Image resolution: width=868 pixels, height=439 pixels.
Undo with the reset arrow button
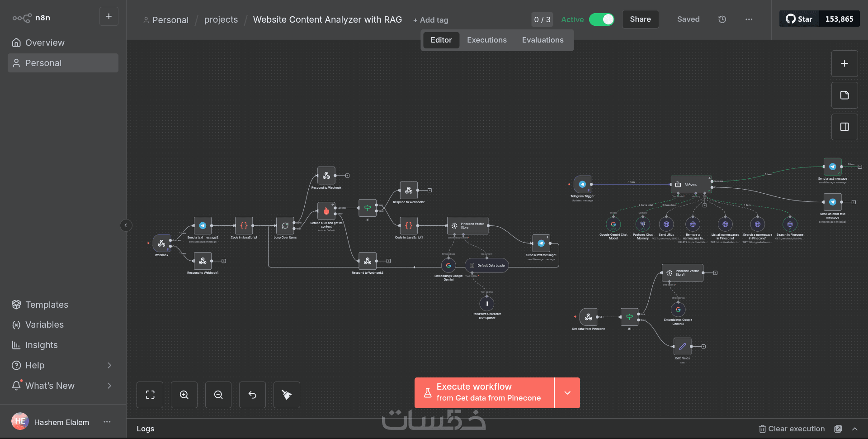pos(252,395)
